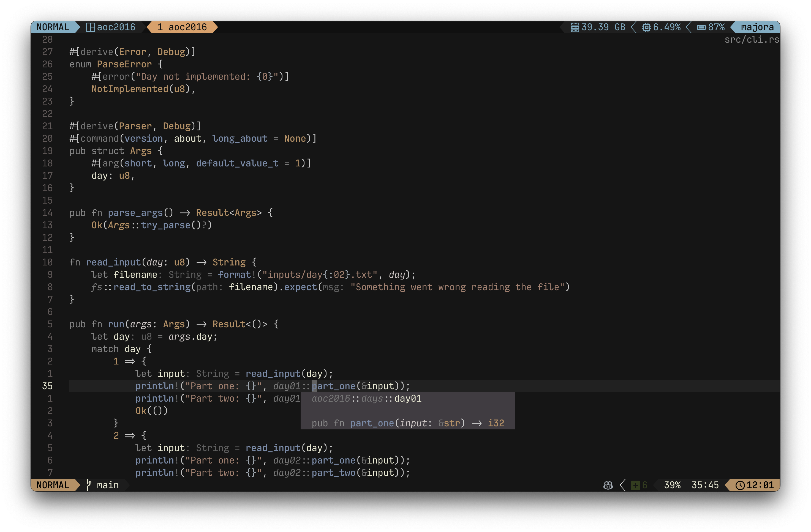Click the battery icon showing 87%

coord(701,27)
